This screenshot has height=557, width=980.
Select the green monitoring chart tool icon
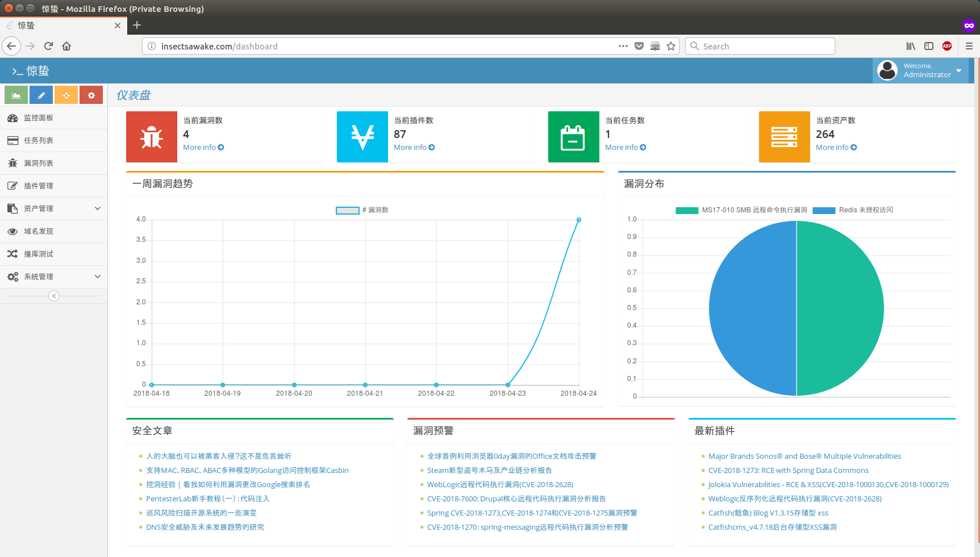point(15,94)
